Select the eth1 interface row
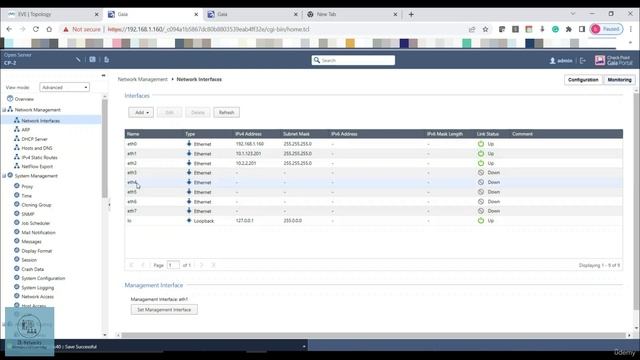The image size is (640, 360). [x=373, y=154]
